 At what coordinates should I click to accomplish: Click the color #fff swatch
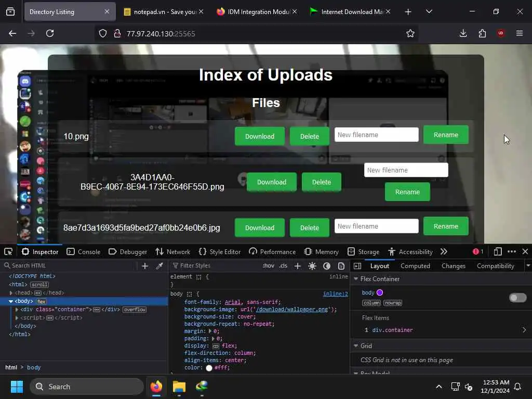click(x=209, y=368)
